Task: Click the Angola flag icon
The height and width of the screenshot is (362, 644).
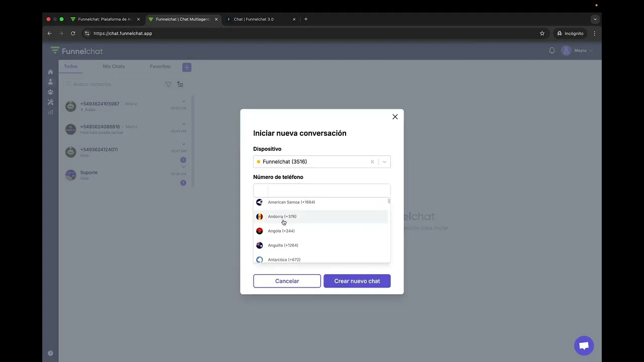Action: pos(260,231)
